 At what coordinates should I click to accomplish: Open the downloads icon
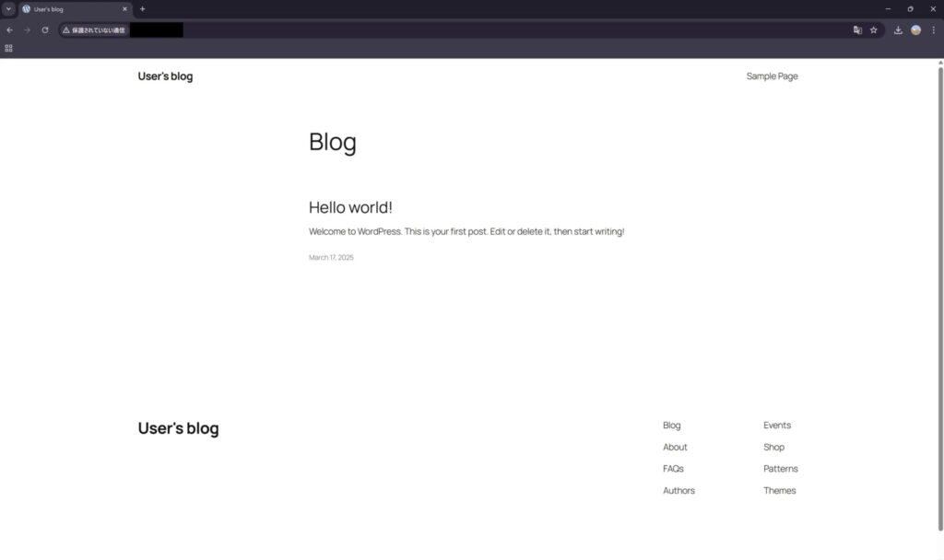(x=898, y=29)
